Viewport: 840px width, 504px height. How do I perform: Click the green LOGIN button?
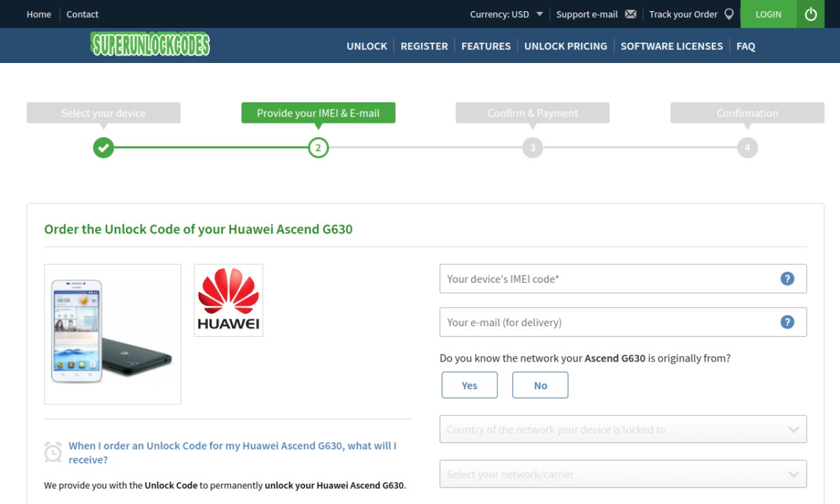[768, 14]
